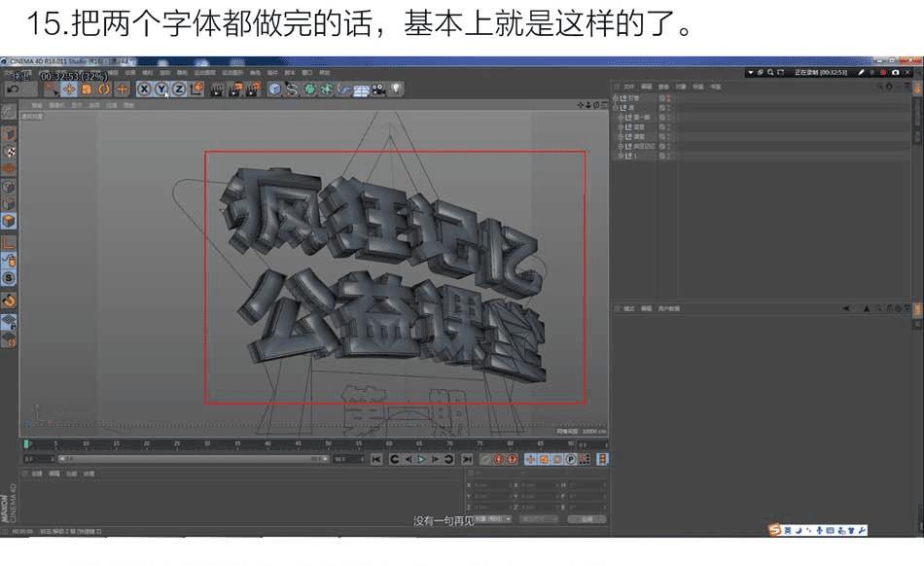This screenshot has width=924, height=566.
Task: Toggle scale keyframe recording button
Action: pos(544,459)
